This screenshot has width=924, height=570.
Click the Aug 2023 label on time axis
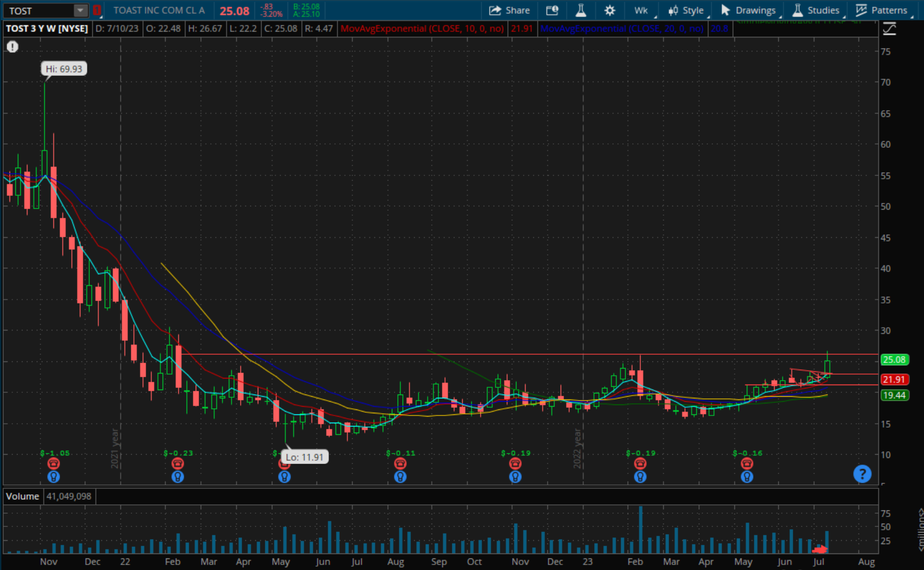867,562
